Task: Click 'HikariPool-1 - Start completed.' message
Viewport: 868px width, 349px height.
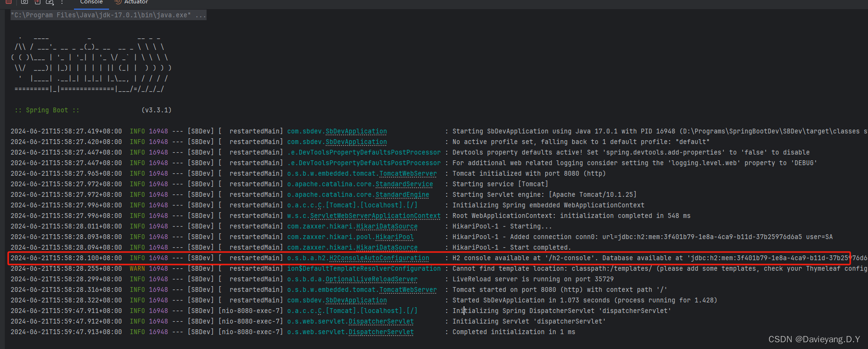Action: pyautogui.click(x=512, y=248)
